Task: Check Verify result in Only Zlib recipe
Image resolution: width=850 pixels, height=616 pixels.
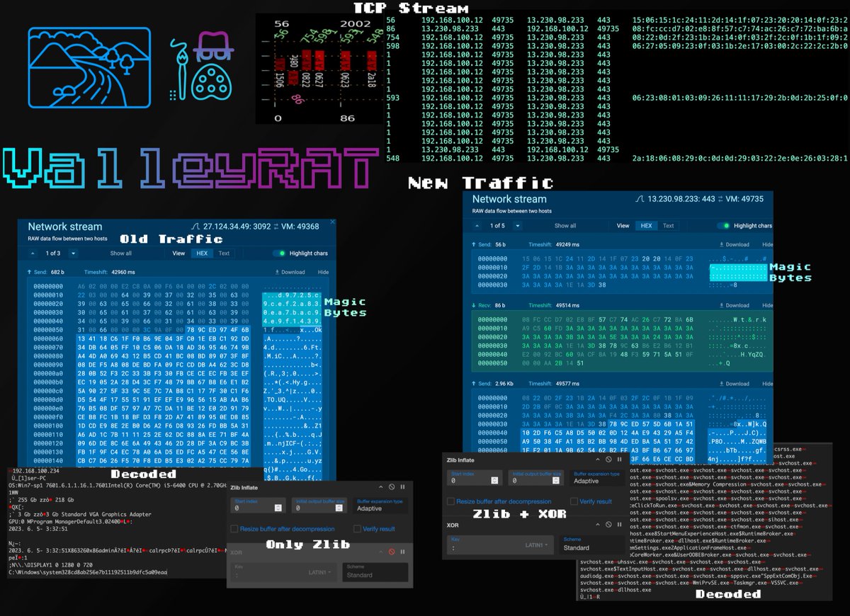Action: (x=357, y=528)
